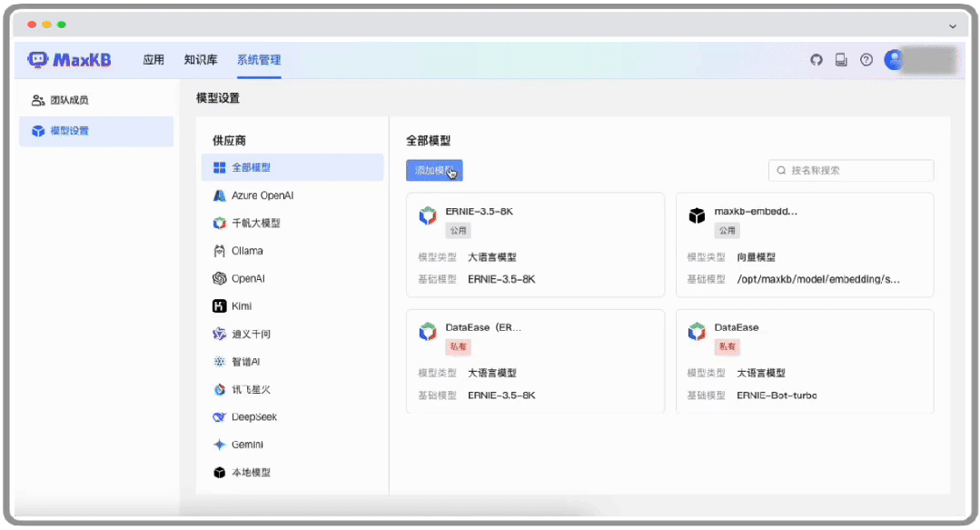This screenshot has height=530, width=980.
Task: Click the DeepSeek whale icon
Action: [x=220, y=416]
